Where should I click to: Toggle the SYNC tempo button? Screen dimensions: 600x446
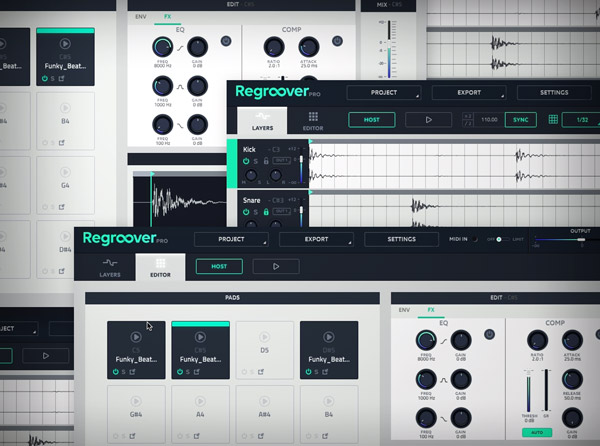coord(519,119)
